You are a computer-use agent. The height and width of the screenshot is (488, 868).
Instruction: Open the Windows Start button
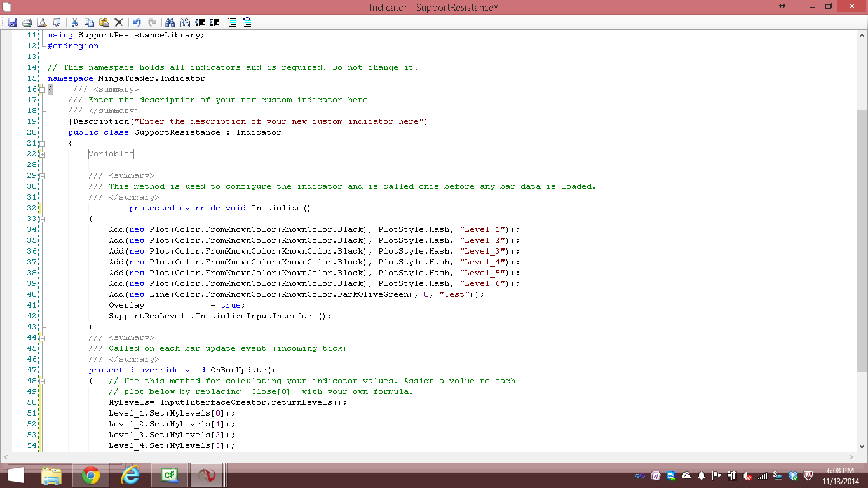coord(15,475)
